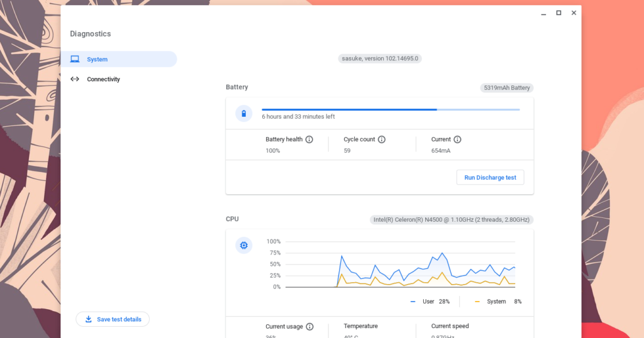Show info for Battery health
This screenshot has height=338, width=644.
[x=309, y=139]
